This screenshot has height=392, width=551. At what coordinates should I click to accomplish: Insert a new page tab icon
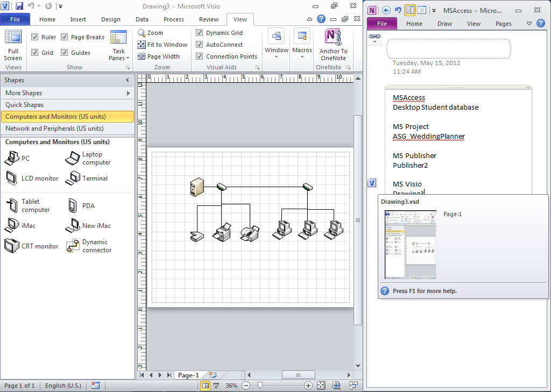tap(212, 375)
